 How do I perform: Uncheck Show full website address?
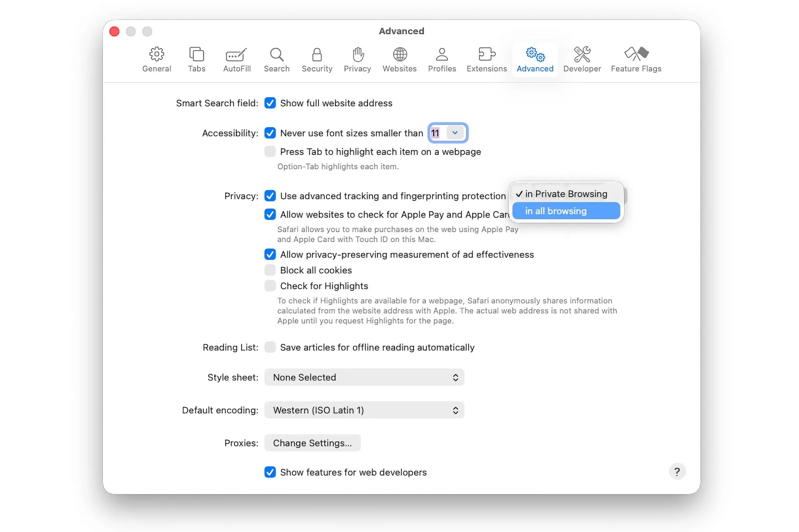(270, 103)
